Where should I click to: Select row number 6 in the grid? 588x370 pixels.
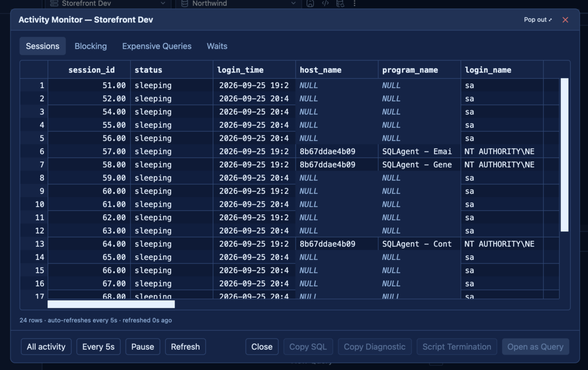point(34,151)
